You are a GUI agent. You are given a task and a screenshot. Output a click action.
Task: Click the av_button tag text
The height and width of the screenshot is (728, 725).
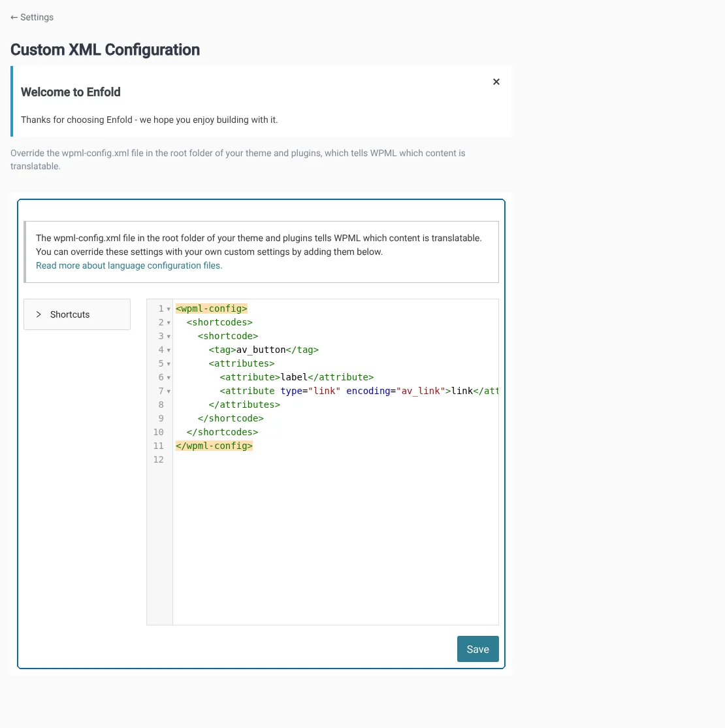(x=261, y=350)
